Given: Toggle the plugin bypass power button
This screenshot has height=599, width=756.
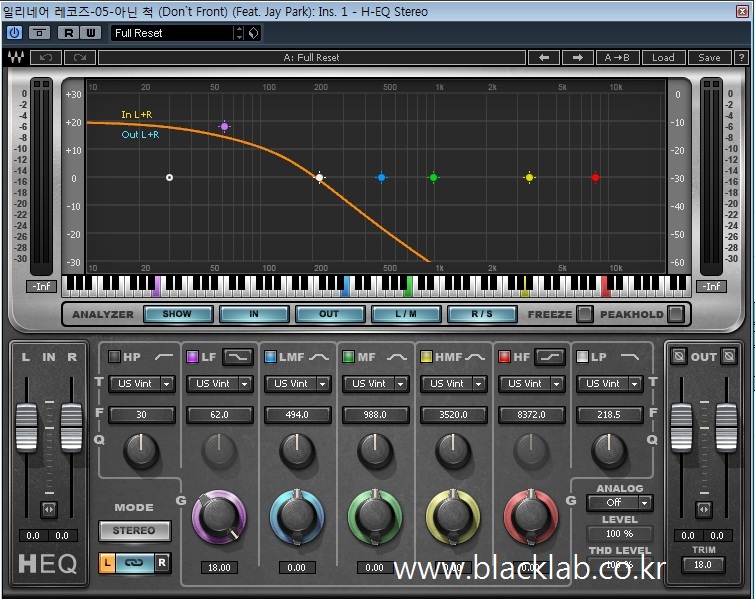Looking at the screenshot, I should (x=14, y=33).
